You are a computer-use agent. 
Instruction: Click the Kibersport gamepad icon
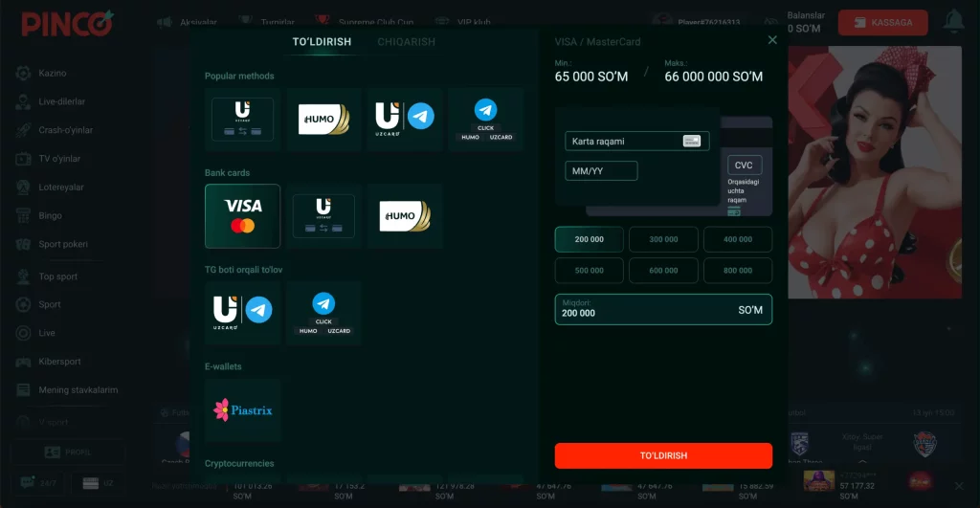[23, 362]
